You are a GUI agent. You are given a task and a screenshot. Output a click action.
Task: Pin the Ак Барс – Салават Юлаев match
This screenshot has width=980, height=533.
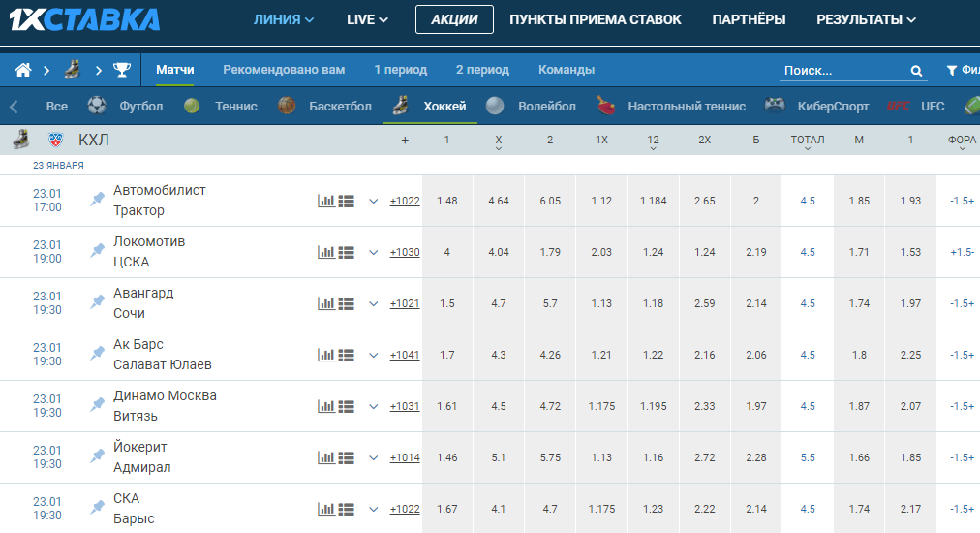[x=97, y=354]
